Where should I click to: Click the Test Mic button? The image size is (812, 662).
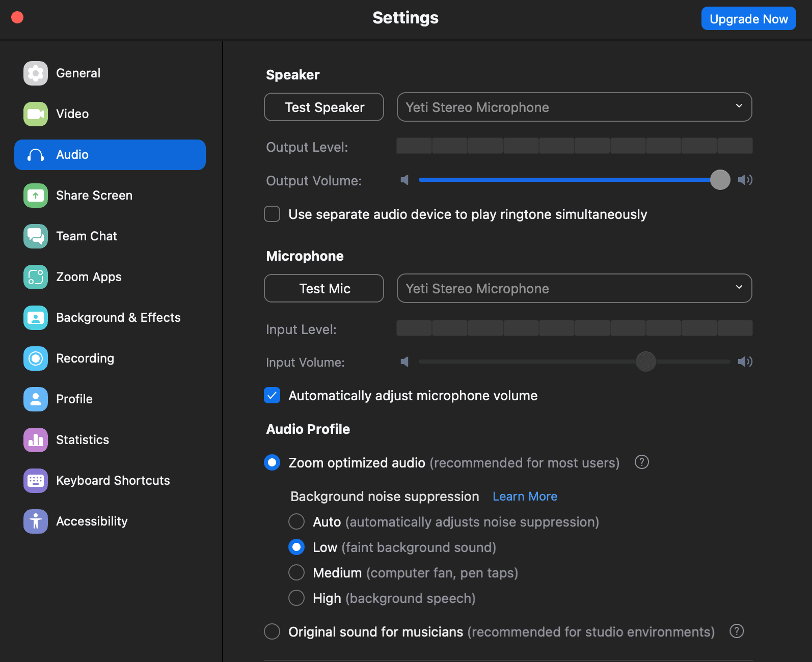click(324, 288)
